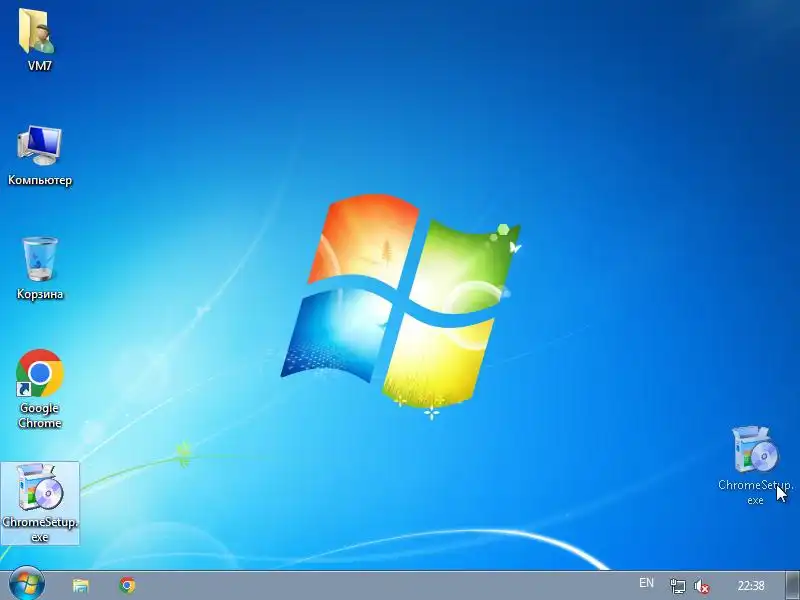This screenshot has height=600, width=800.
Task: Open the EN language indicator
Action: point(646,583)
